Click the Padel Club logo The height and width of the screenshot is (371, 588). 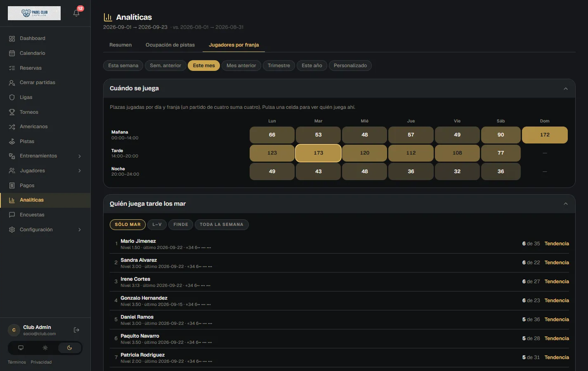click(x=34, y=13)
